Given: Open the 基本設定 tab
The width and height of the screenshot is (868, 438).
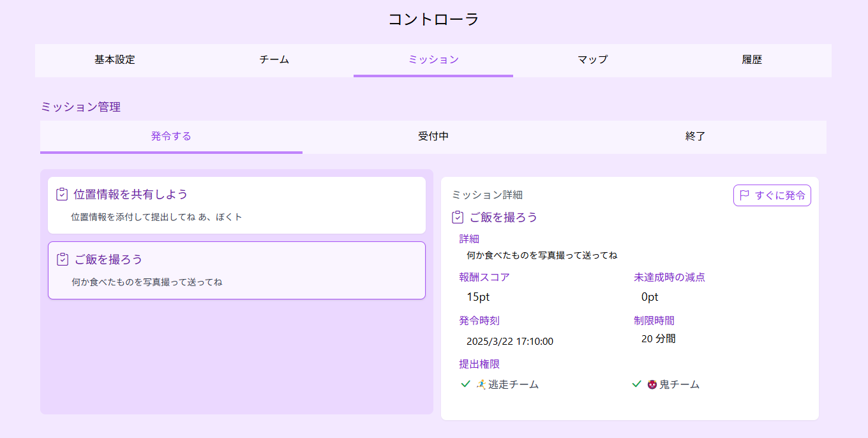Looking at the screenshot, I should (x=115, y=60).
